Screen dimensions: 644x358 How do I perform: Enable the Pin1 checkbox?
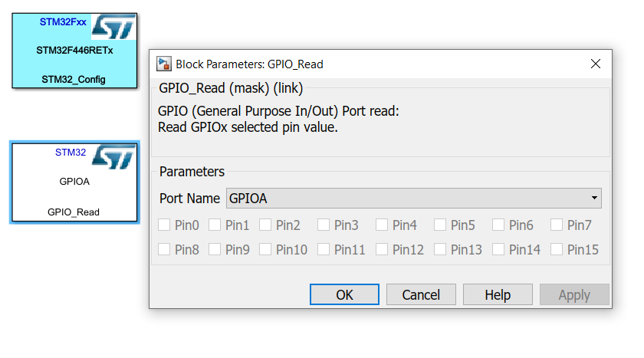[215, 225]
